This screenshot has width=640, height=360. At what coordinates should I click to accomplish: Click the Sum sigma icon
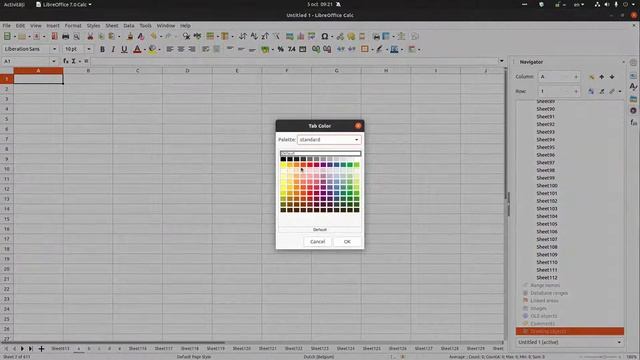(73, 61)
